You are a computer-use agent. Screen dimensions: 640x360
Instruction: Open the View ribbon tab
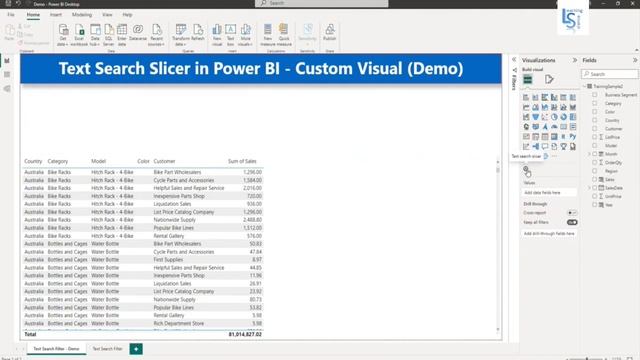107,15
